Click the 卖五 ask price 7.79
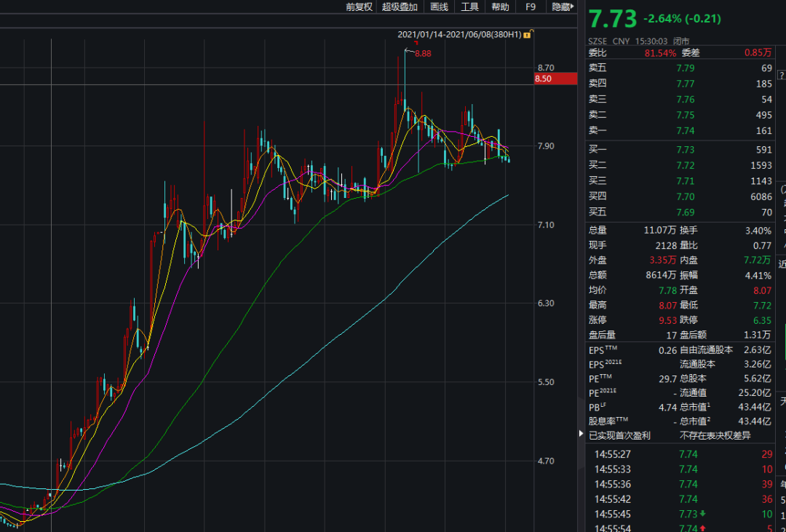The image size is (786, 532). click(686, 68)
